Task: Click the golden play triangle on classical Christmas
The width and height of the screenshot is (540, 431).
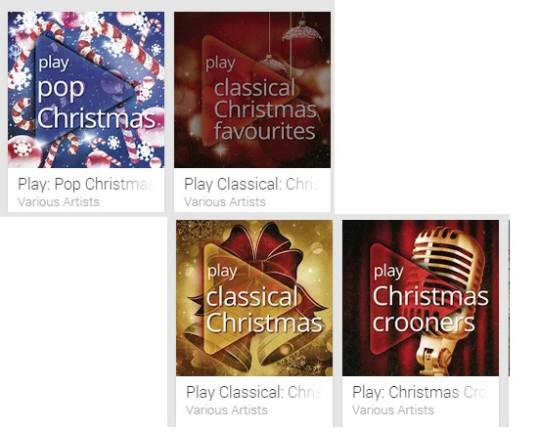Action: [x=246, y=298]
